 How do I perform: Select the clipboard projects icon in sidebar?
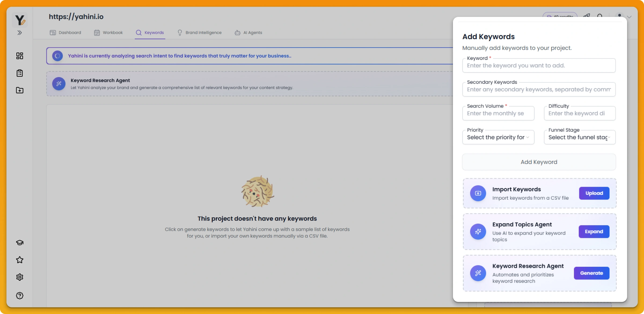[x=20, y=73]
